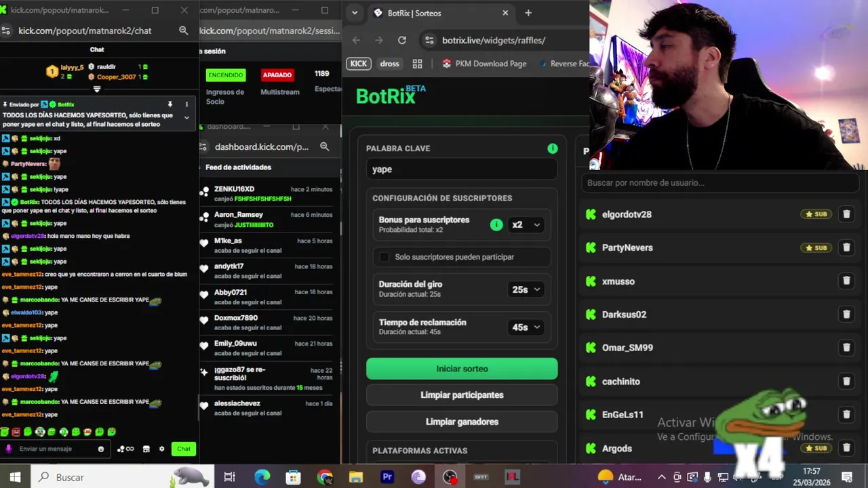Viewport: 868px width, 488px height.
Task: Click the botrix.live address bar
Action: [x=505, y=40]
